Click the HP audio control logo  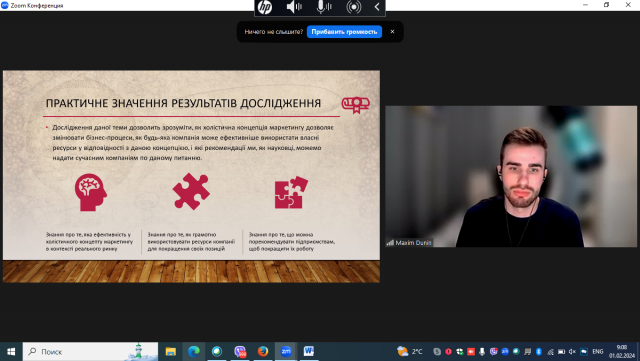click(x=265, y=7)
